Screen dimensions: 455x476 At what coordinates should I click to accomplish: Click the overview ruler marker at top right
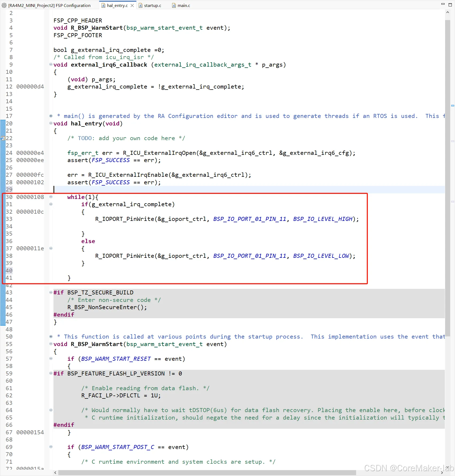(x=453, y=106)
